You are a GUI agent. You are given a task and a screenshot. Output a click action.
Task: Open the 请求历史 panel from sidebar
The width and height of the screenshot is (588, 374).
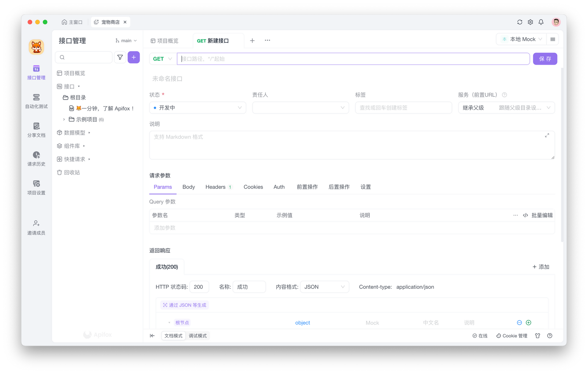[36, 159]
